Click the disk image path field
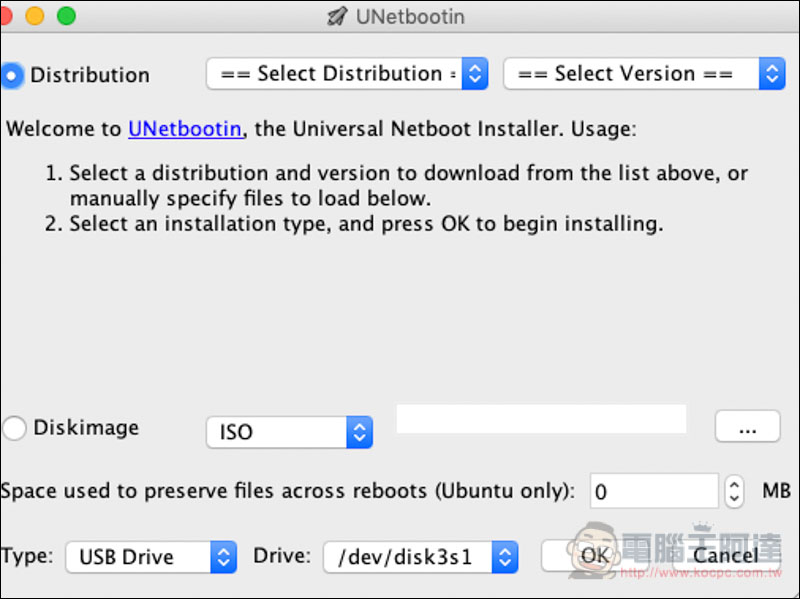This screenshot has width=800, height=599. click(x=541, y=419)
